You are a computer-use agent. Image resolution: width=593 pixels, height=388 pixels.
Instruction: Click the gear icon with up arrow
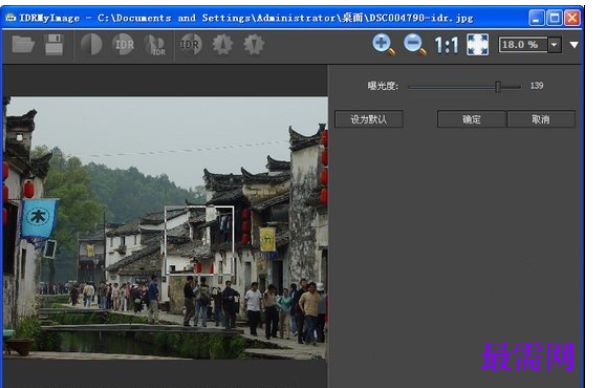(222, 45)
